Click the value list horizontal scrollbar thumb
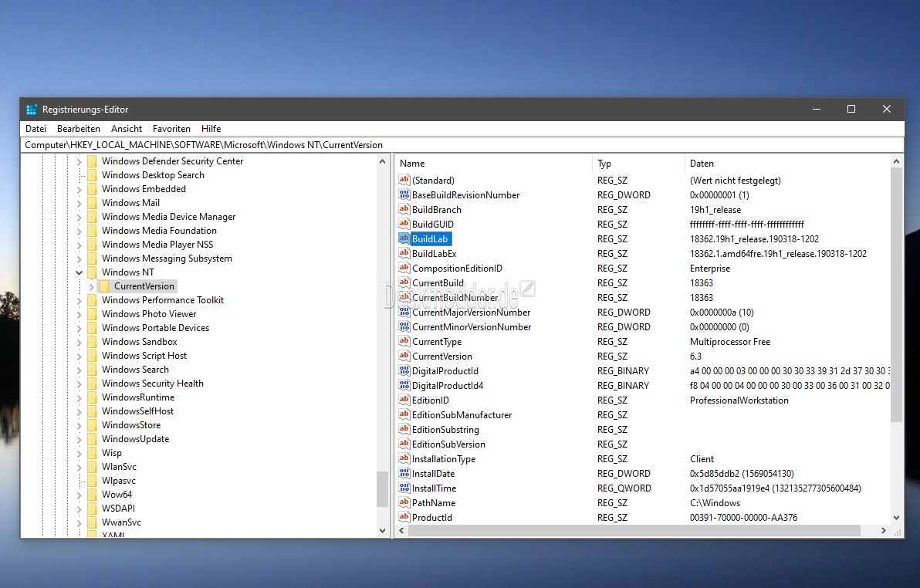This screenshot has height=588, width=920. pyautogui.click(x=634, y=530)
